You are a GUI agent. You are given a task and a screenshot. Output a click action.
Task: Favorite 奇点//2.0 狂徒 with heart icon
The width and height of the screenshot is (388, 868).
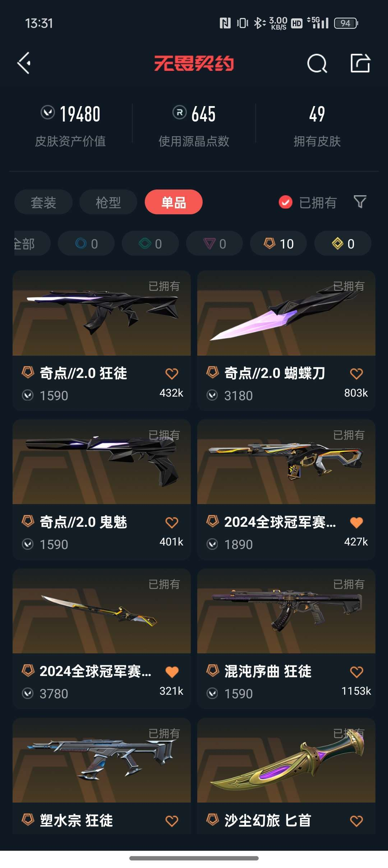tap(172, 374)
